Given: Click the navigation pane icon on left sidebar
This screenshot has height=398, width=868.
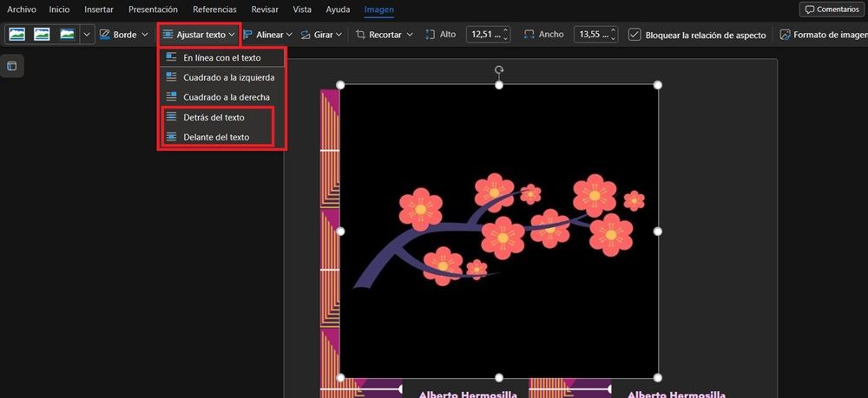Looking at the screenshot, I should pyautogui.click(x=12, y=66).
